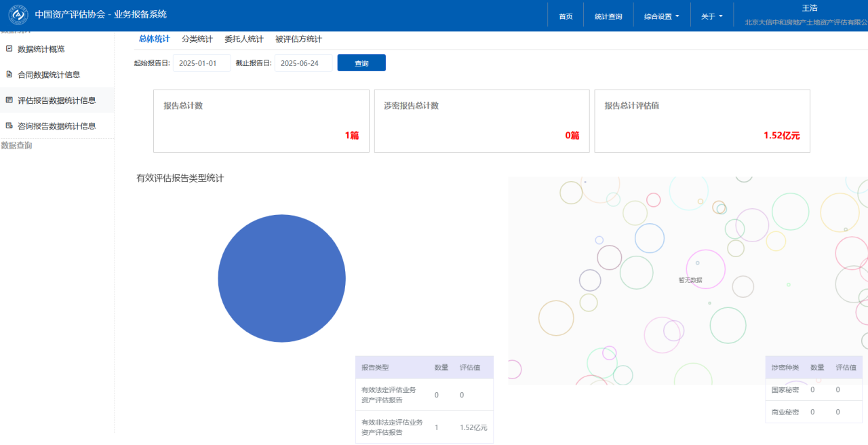This screenshot has width=868, height=445.
Task: Open 统计查询 in top navigation
Action: [x=608, y=16]
